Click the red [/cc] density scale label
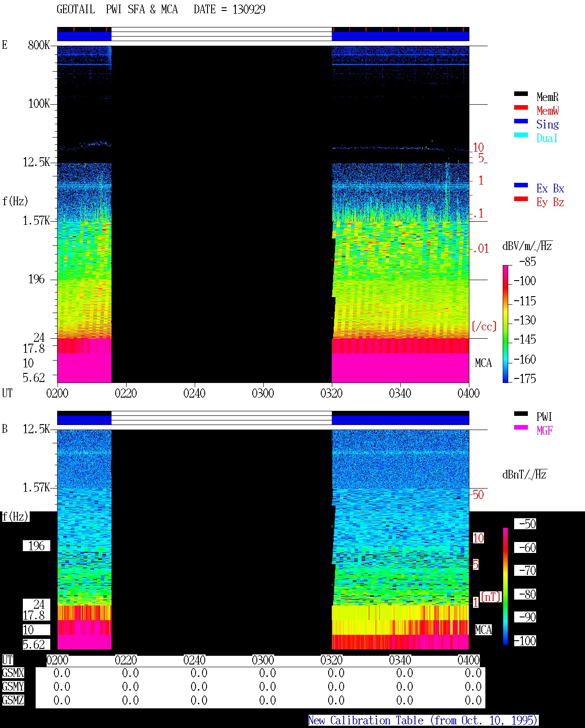Screen dimensions: 585x728 tap(484, 326)
